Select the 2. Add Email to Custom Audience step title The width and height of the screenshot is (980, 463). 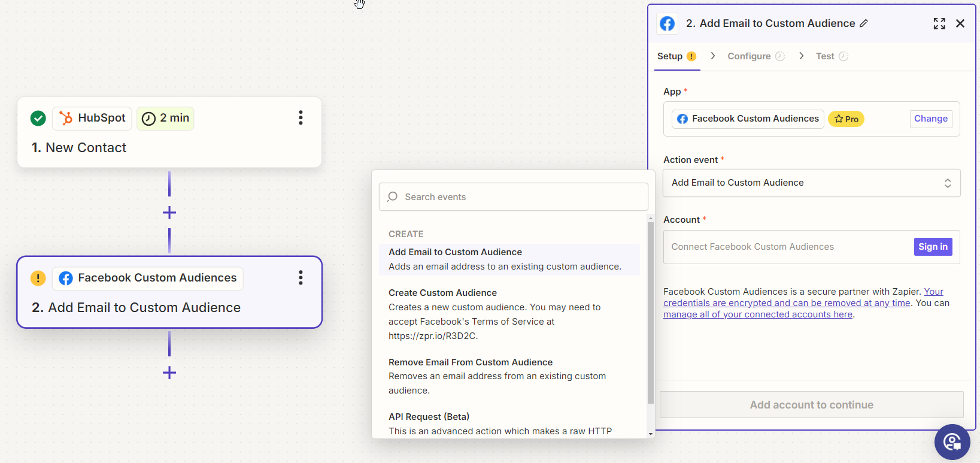[x=136, y=307]
